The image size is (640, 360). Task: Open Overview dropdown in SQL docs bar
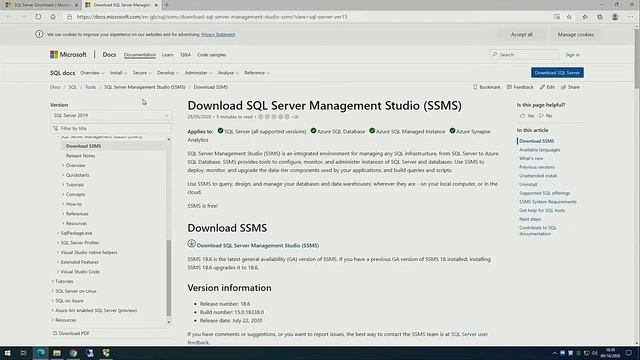(92, 73)
